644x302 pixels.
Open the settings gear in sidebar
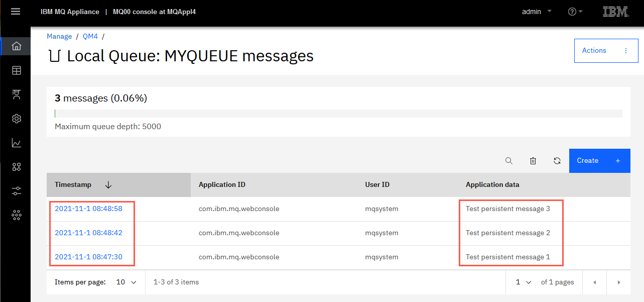pyautogui.click(x=17, y=119)
